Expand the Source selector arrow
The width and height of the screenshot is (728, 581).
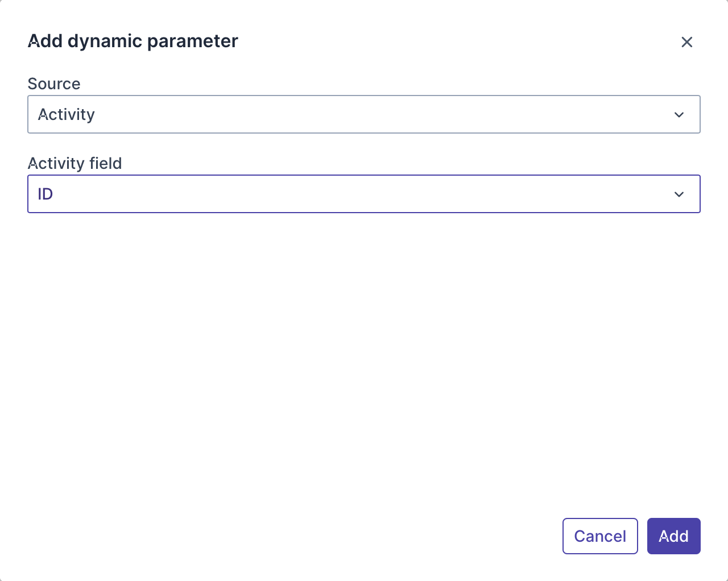pyautogui.click(x=679, y=115)
